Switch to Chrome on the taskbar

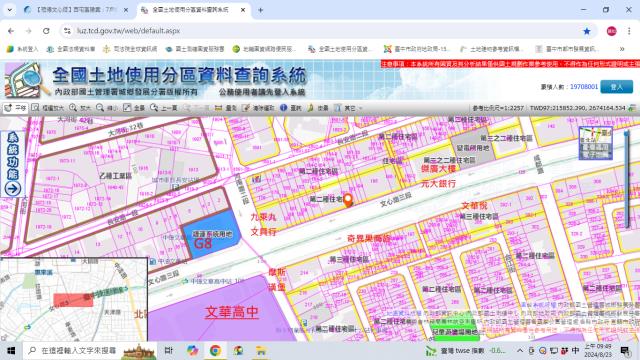[x=215, y=351]
